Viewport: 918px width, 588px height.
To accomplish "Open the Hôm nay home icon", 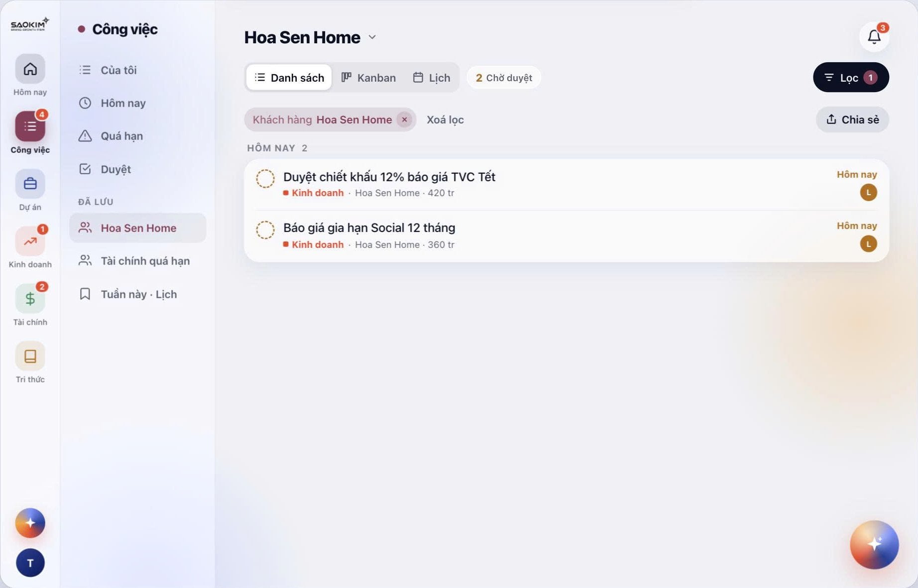I will [x=30, y=69].
